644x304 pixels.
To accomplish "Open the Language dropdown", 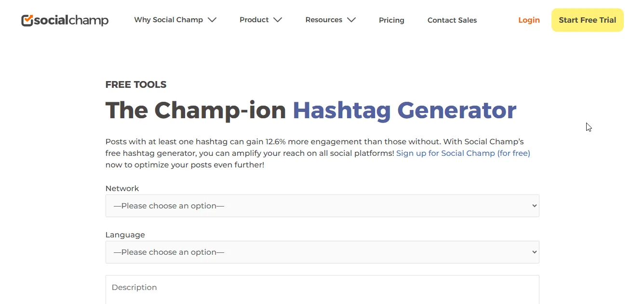I will click(x=322, y=252).
